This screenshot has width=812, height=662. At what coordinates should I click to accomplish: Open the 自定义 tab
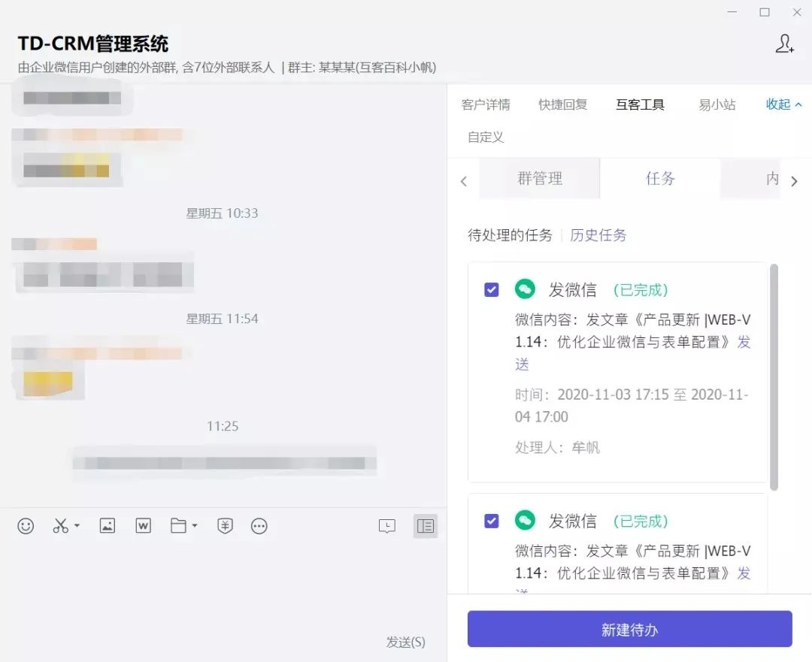(x=486, y=138)
